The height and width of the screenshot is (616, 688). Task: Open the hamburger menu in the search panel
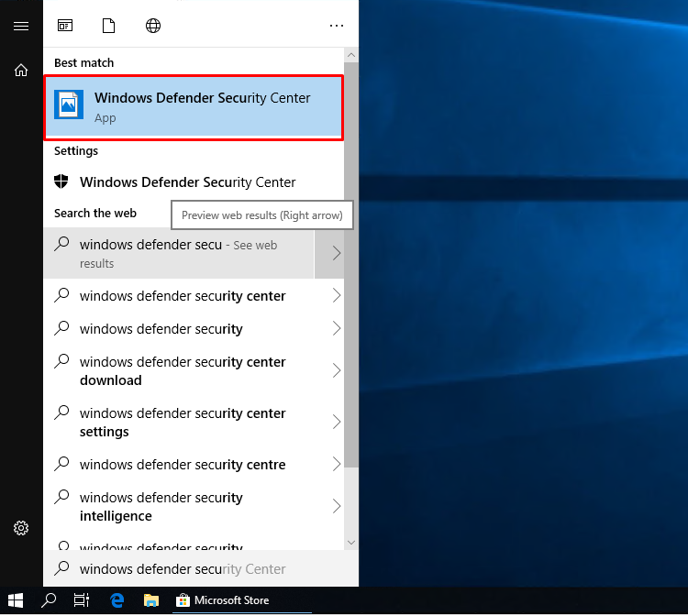tap(21, 26)
